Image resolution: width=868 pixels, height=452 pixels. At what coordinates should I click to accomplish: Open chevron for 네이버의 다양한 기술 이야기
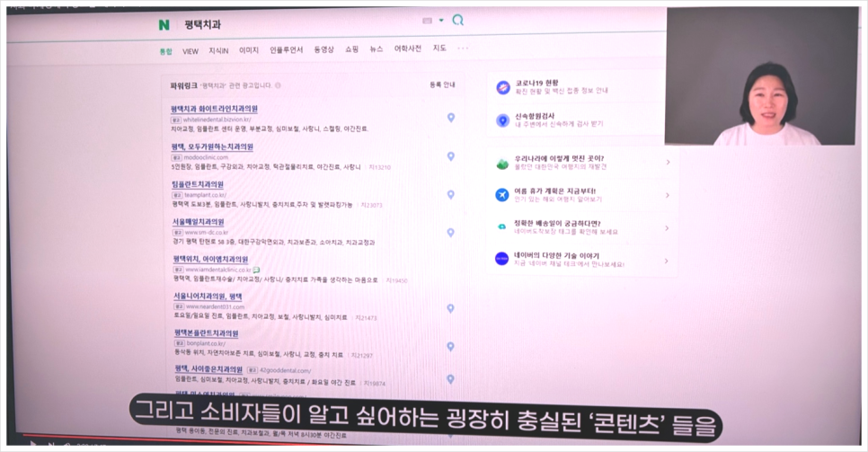[667, 261]
